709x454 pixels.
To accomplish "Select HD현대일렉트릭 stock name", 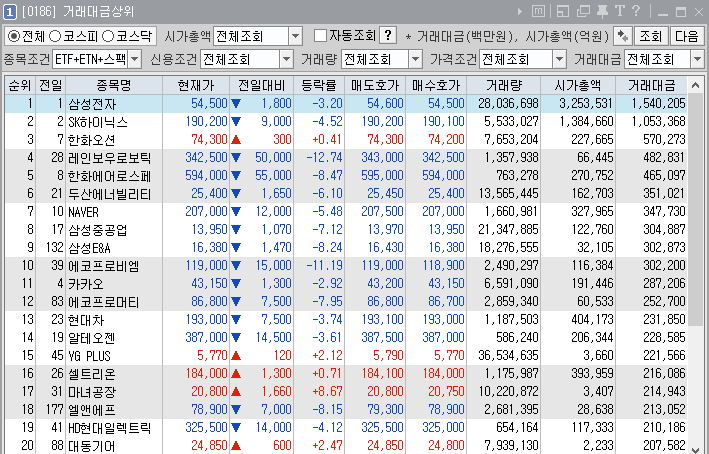I will click(109, 428).
